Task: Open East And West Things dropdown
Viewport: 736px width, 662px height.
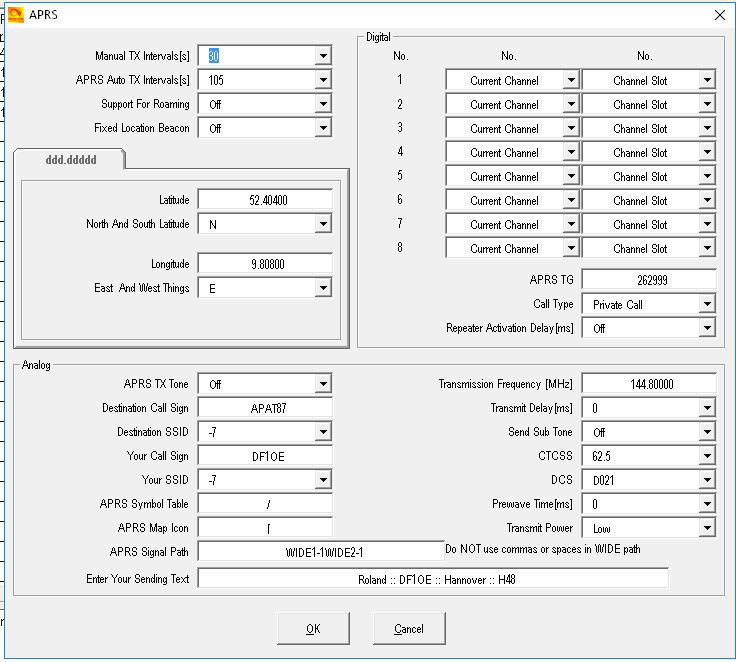Action: click(323, 288)
